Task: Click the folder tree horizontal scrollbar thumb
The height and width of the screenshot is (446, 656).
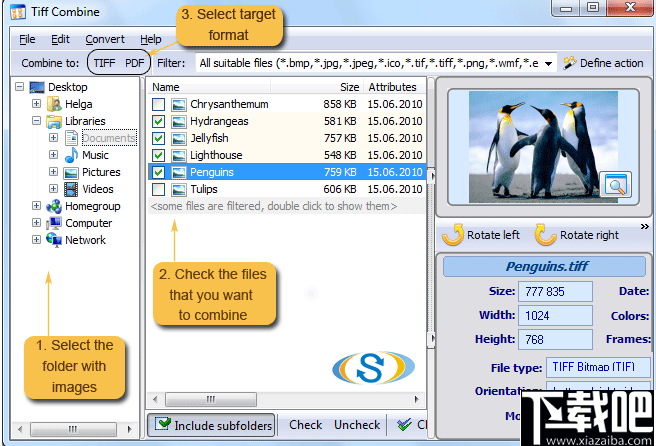Action: 73,429
